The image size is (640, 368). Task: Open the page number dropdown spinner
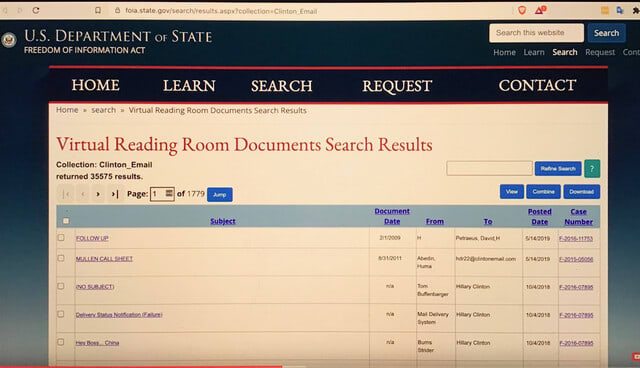[169, 193]
